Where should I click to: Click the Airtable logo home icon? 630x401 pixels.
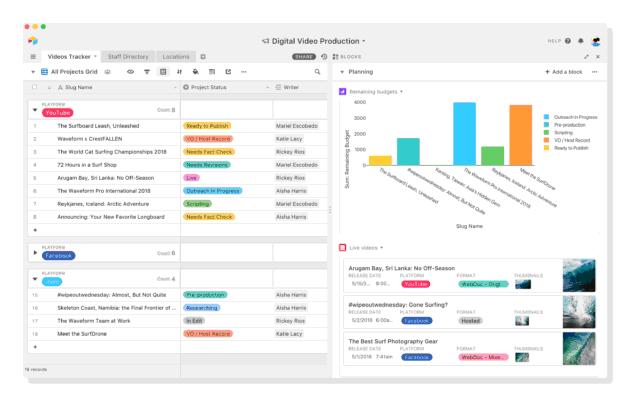click(33, 41)
